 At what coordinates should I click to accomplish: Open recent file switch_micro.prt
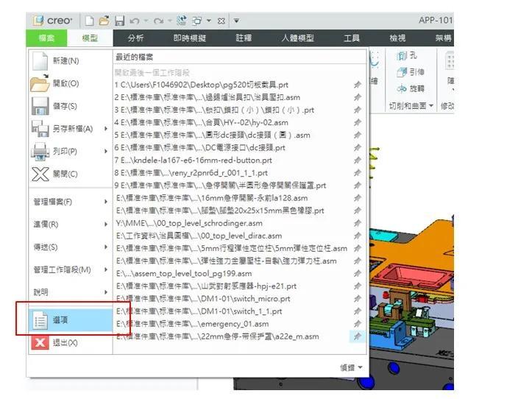[x=203, y=299]
